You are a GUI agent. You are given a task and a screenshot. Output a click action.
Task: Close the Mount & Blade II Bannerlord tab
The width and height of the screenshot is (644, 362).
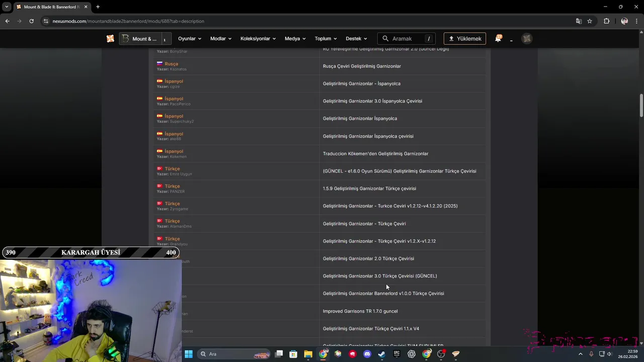(x=86, y=7)
